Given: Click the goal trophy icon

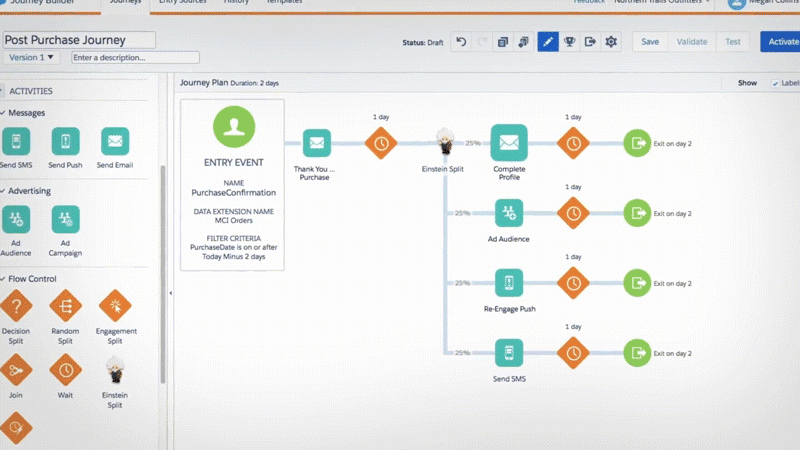Looking at the screenshot, I should [x=569, y=42].
